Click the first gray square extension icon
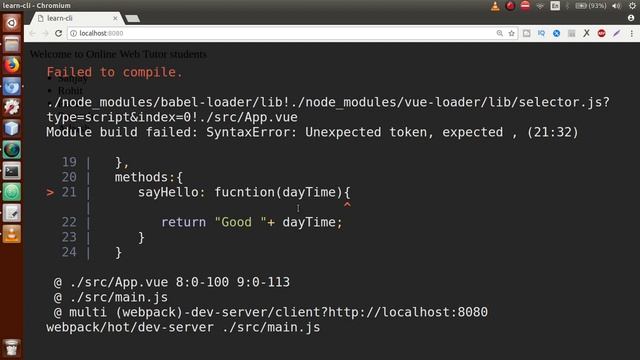Viewport: 640px width, 360px height. tap(527, 33)
